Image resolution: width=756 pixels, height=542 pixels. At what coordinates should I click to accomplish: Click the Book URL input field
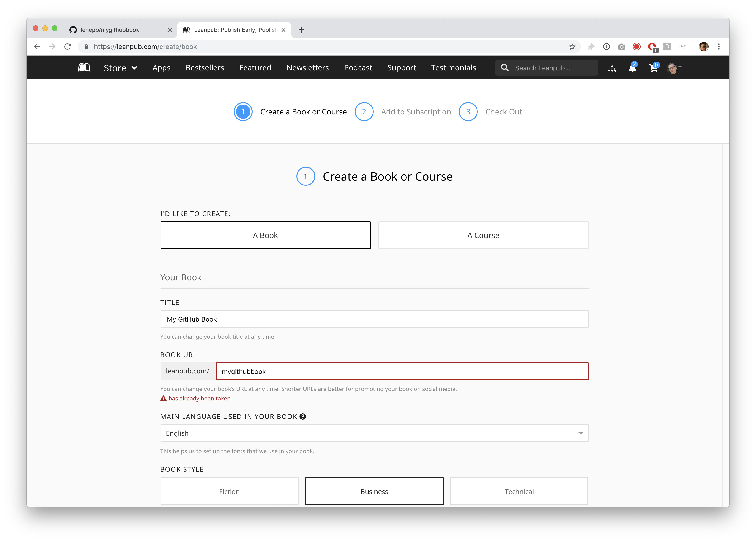point(402,371)
